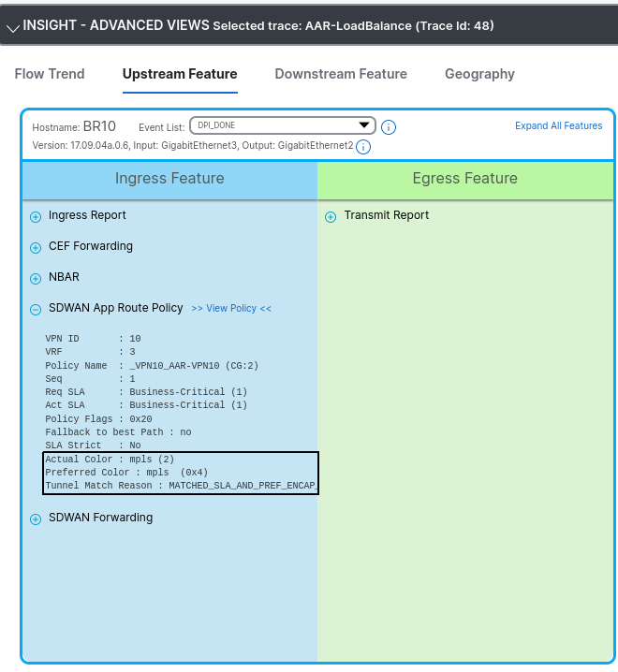Collapse the Insight - Advanced Views section chevron
Viewport: 618px width, 672px height.
coord(12,27)
